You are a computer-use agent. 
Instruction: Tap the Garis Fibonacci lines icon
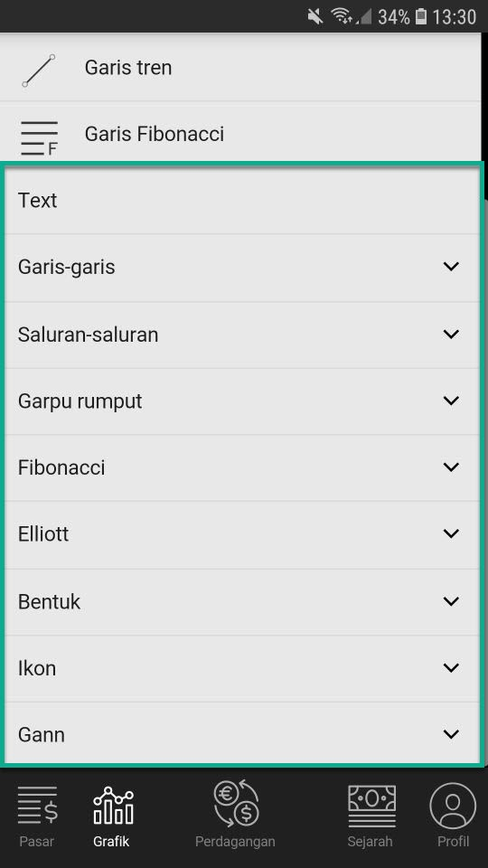tap(39, 137)
